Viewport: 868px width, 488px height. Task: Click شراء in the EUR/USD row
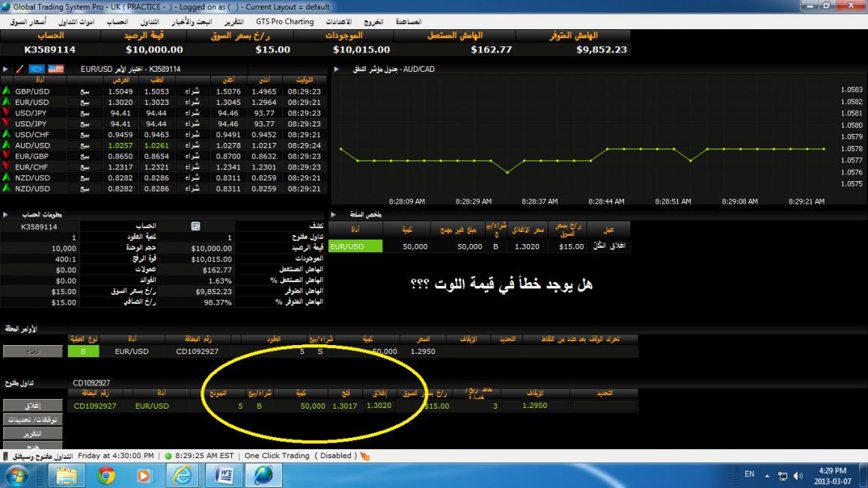pyautogui.click(x=192, y=102)
